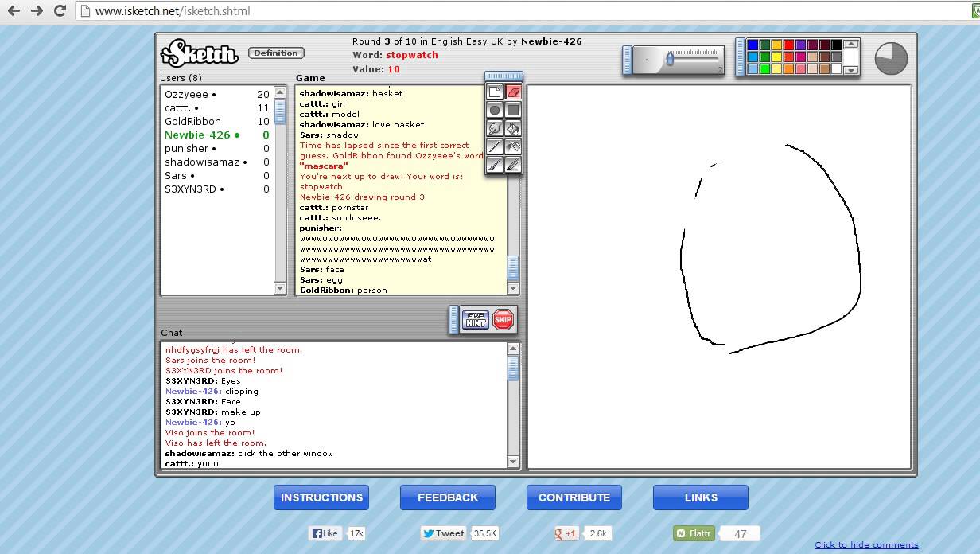Select the spray can airbrush tool
Screen dimensions: 980x554
[513, 146]
